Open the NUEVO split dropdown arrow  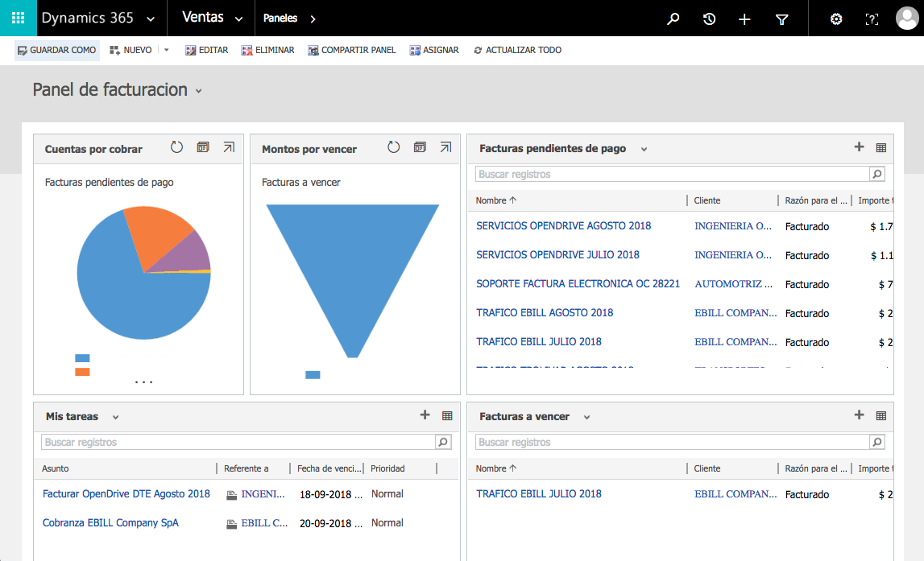[167, 50]
